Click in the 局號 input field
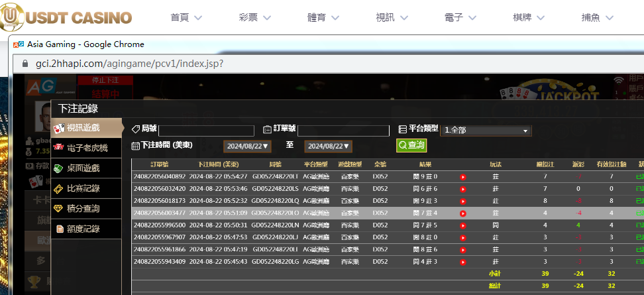The image size is (644, 295). [206, 131]
